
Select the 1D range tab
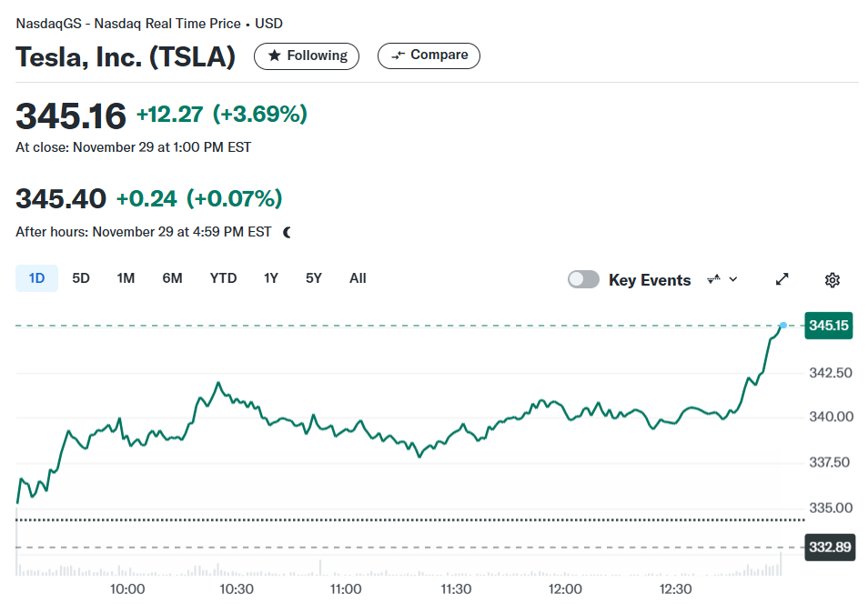coord(36,278)
